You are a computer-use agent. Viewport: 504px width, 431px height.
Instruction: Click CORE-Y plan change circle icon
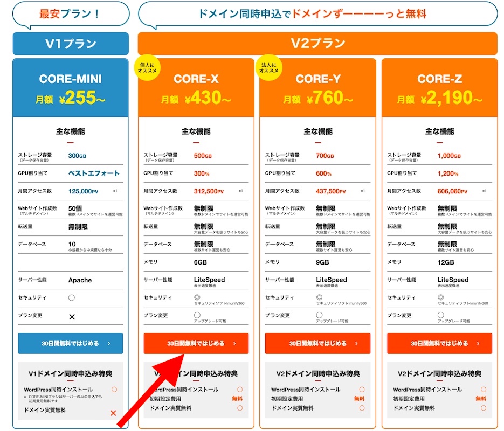[x=319, y=315]
